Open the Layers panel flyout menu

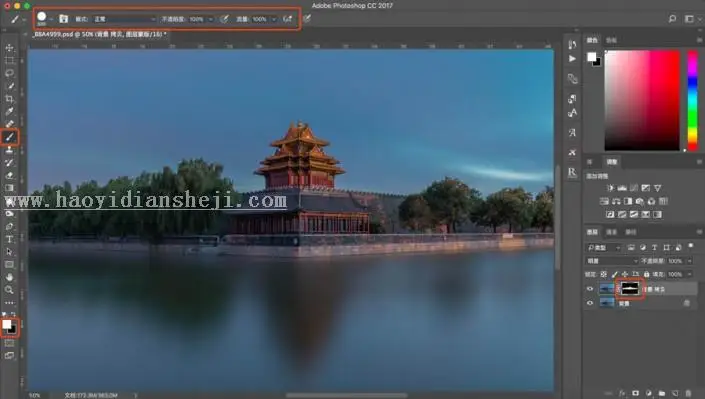[x=699, y=232]
